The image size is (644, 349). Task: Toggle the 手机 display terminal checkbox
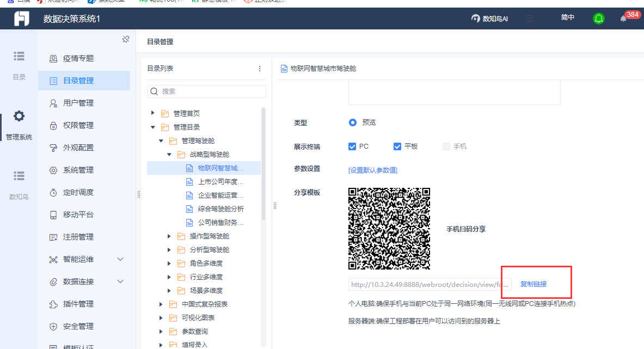[446, 146]
